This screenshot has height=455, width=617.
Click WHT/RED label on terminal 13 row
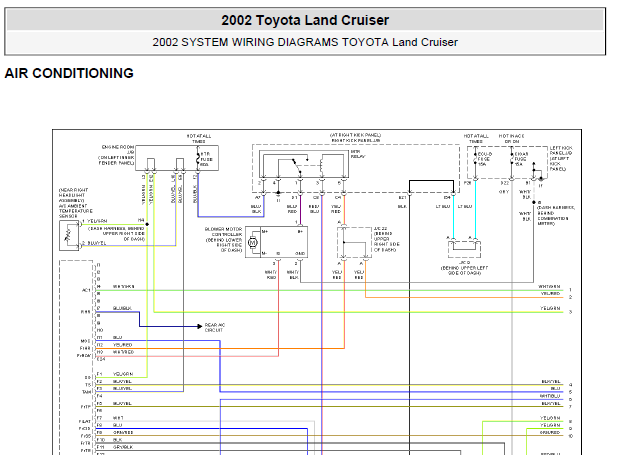[123, 352]
